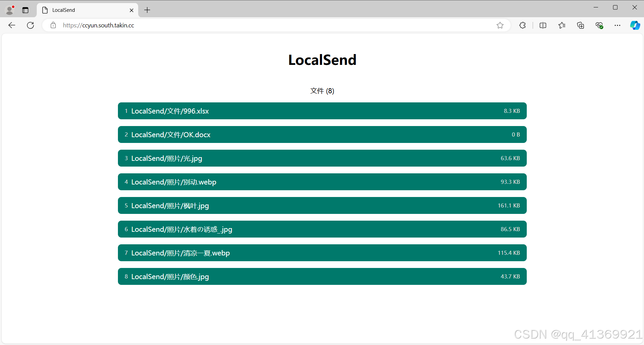Open the Collections icon

point(580,25)
